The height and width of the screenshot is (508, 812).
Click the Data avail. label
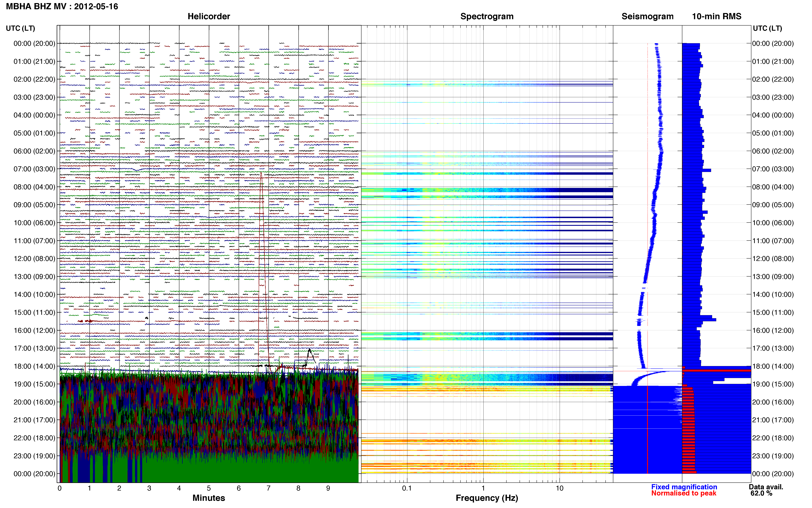point(766,487)
